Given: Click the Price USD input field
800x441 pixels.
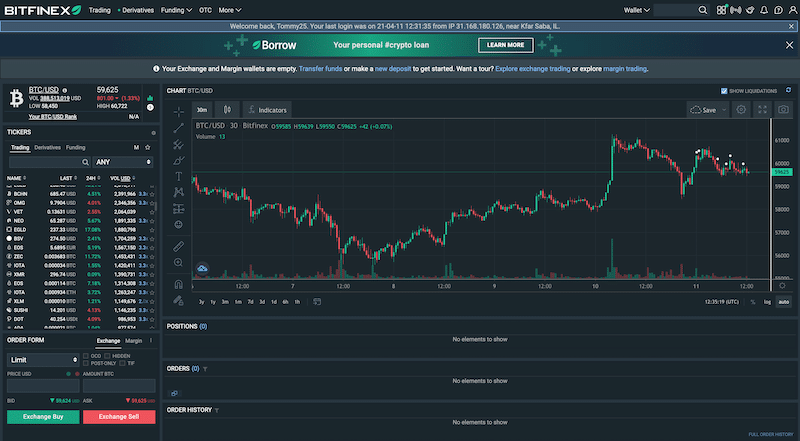Looking at the screenshot, I should coord(43,386).
